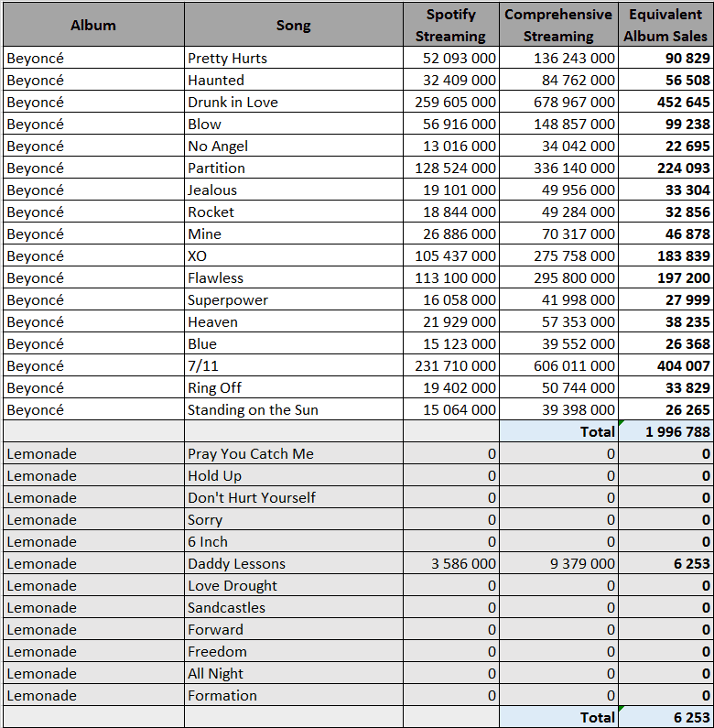Click the Mine song cell

point(294,234)
